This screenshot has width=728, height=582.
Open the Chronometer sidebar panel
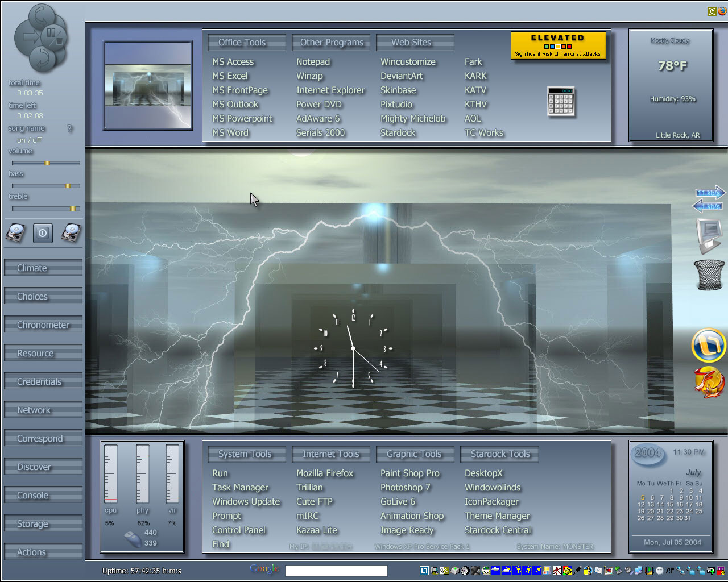pyautogui.click(x=43, y=325)
